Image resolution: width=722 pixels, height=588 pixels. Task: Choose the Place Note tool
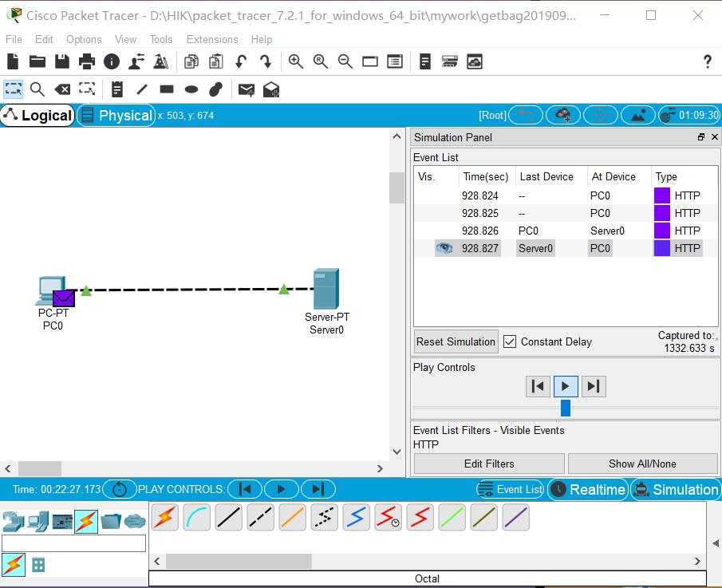(x=117, y=89)
